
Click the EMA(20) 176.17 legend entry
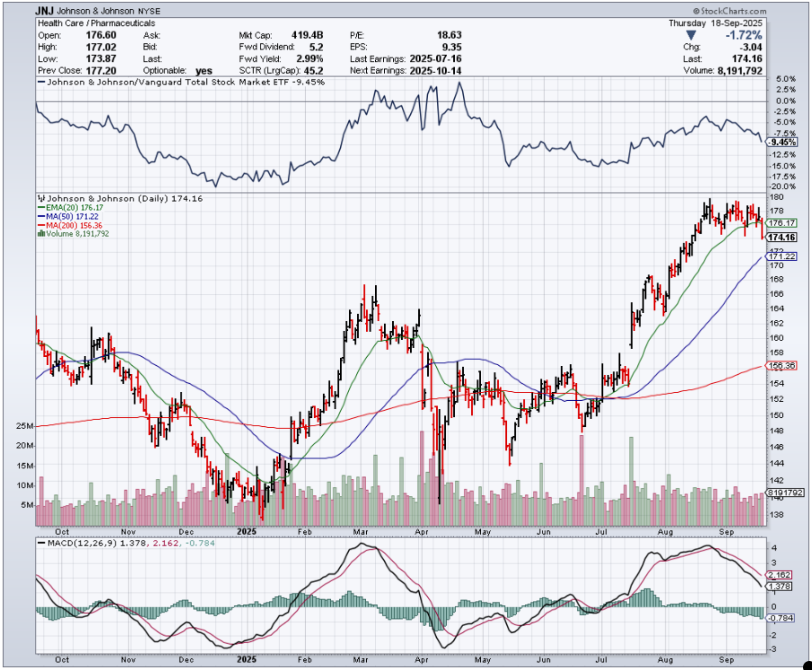[70, 207]
